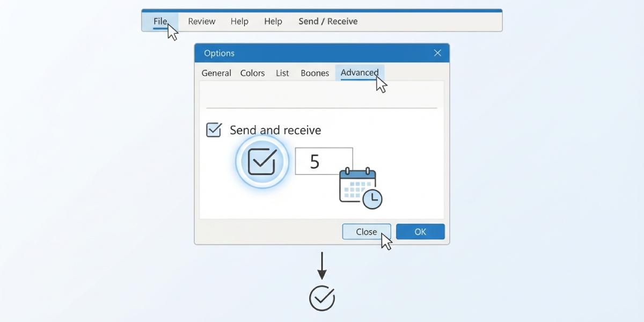This screenshot has height=322, width=644.
Task: Click the calendar with clock icon
Action: [361, 188]
